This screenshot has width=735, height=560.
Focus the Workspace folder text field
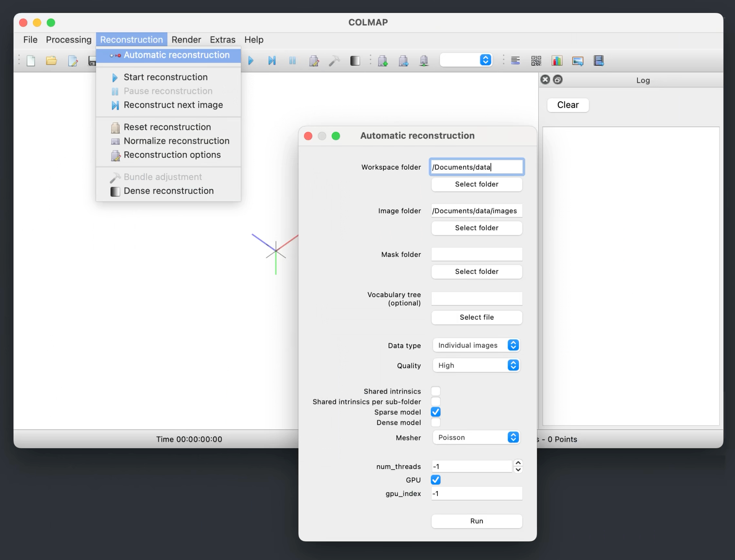click(477, 167)
